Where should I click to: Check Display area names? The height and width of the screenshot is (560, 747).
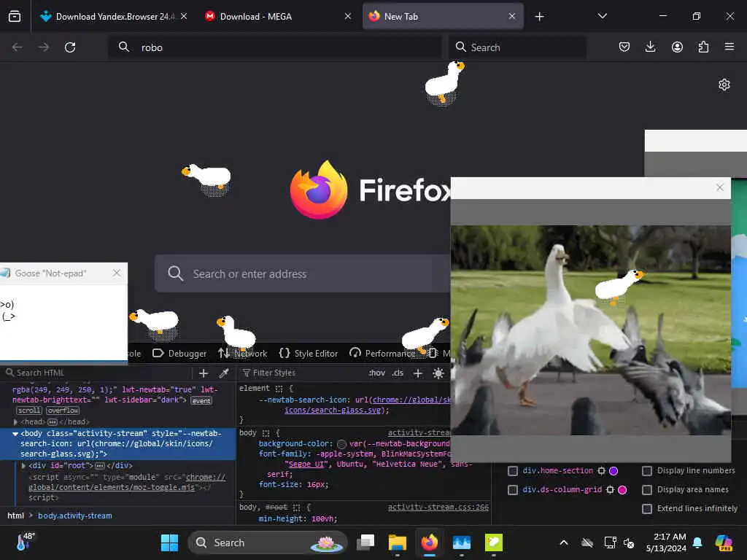647,490
